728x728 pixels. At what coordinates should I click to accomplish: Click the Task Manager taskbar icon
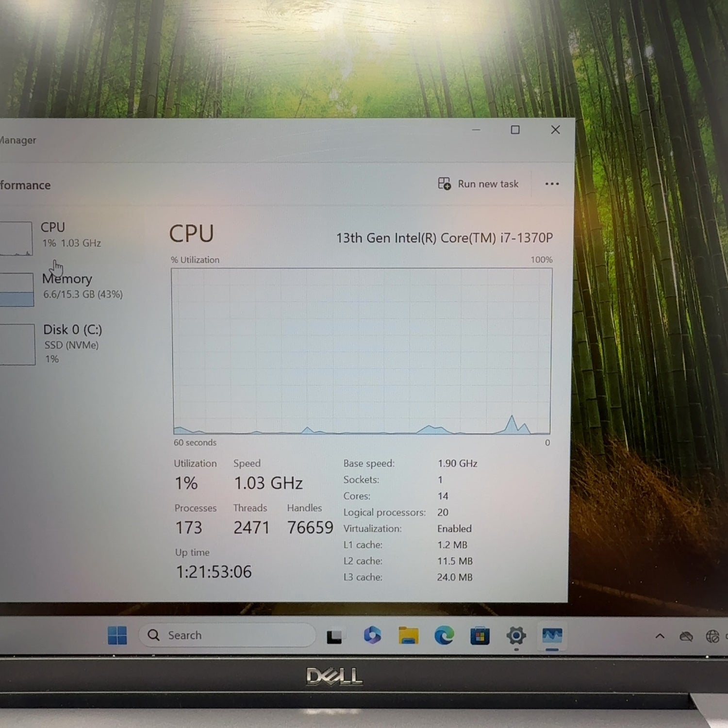(x=552, y=635)
